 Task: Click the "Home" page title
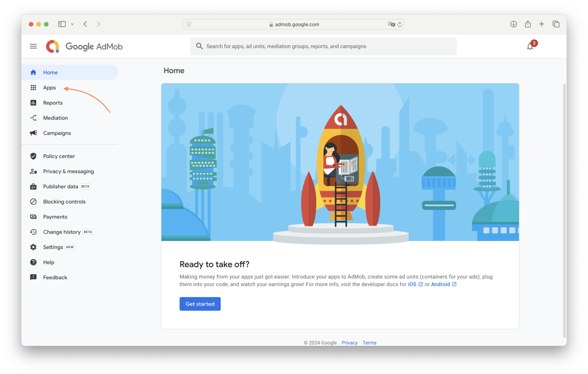(174, 71)
